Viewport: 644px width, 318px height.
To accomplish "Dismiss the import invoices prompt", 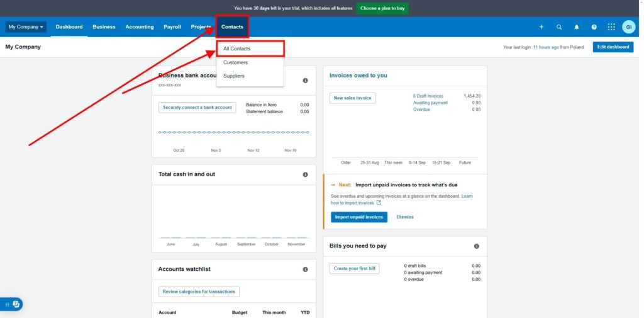I will [405, 217].
